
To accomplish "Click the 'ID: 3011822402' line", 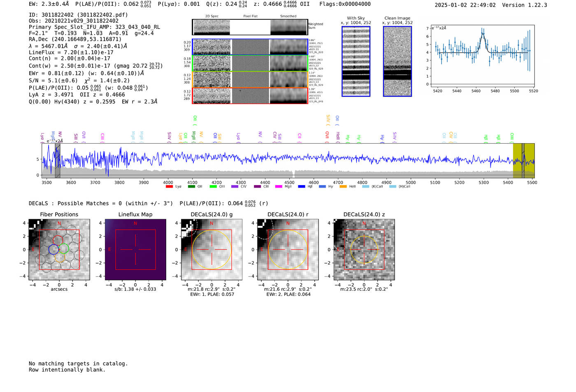I will (x=78, y=15).
